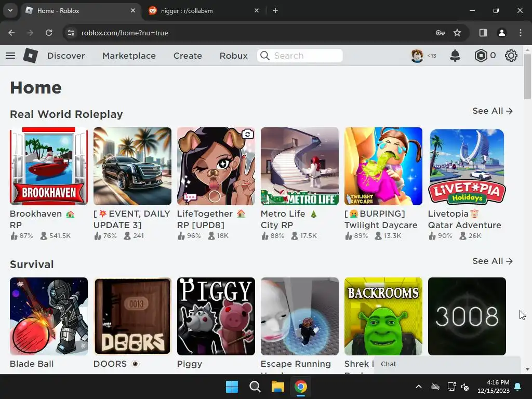Image resolution: width=532 pixels, height=399 pixels.
Task: Open the taskbar clock and date
Action: pos(494,387)
